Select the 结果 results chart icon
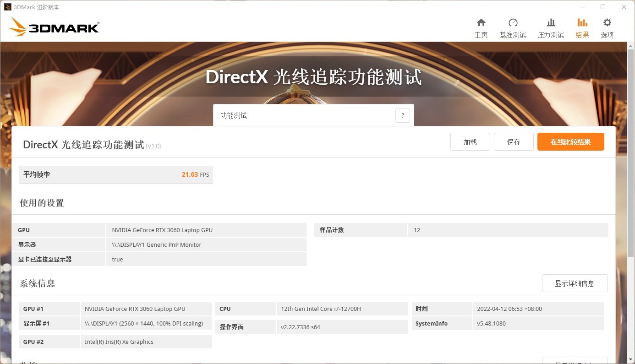Image resolution: width=635 pixels, height=364 pixels. point(582,23)
